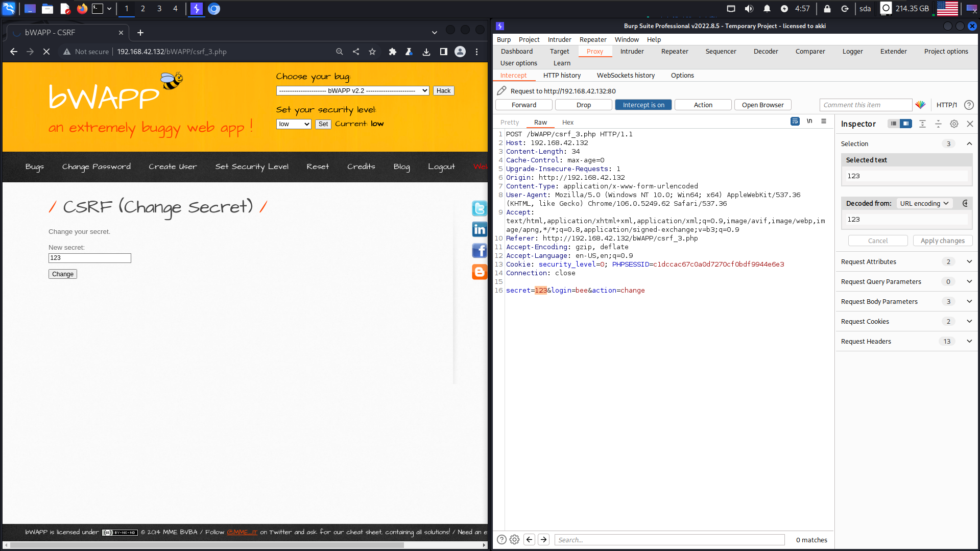Image resolution: width=980 pixels, height=551 pixels.
Task: Click the Burp highlight color picker icon
Action: (x=920, y=105)
